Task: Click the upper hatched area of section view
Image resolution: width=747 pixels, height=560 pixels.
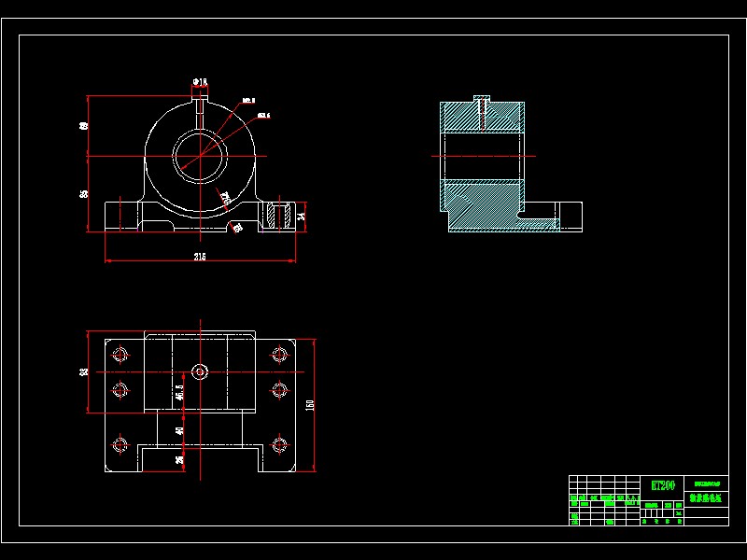Action: tap(482, 117)
